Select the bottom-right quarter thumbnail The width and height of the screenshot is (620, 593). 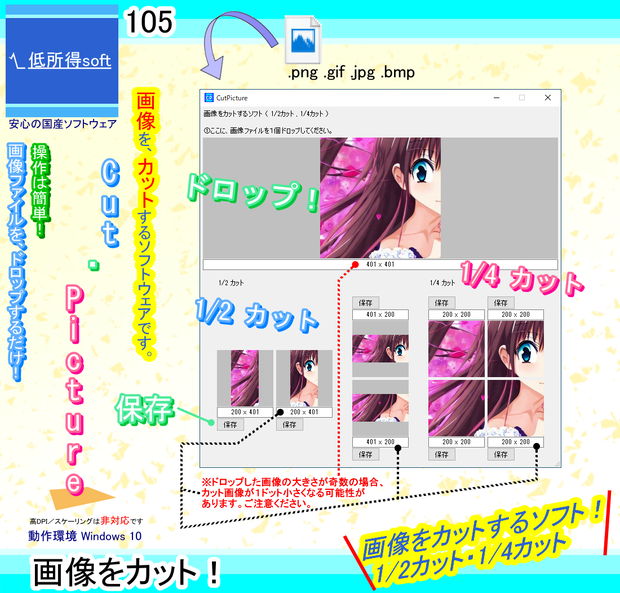point(516,408)
